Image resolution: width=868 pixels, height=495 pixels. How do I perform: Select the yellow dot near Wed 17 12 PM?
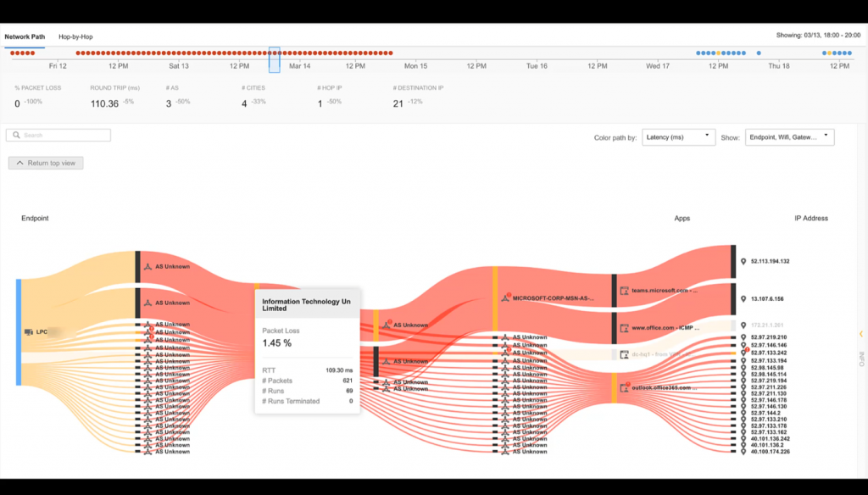pos(719,53)
